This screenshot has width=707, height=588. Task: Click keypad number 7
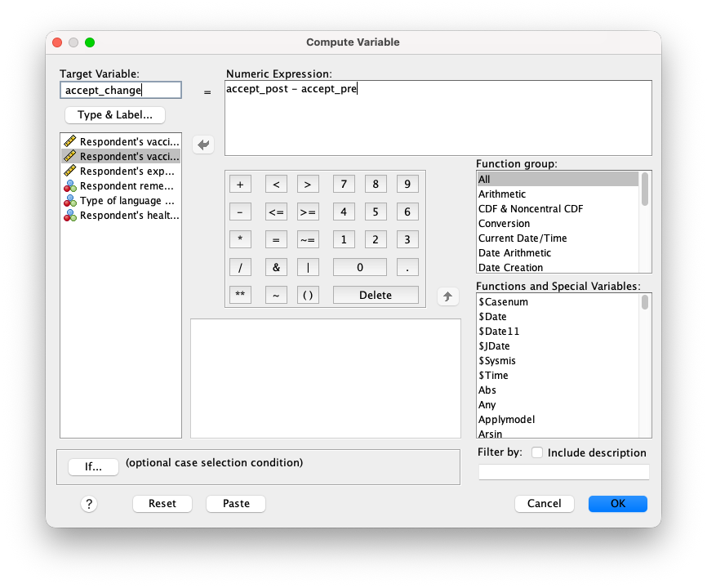344,184
